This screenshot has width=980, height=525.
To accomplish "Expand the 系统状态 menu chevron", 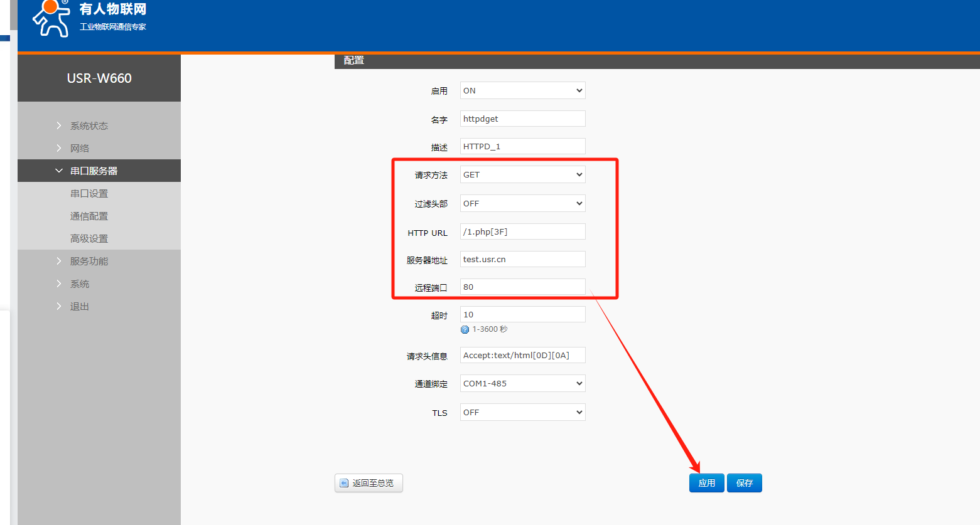I will (59, 125).
